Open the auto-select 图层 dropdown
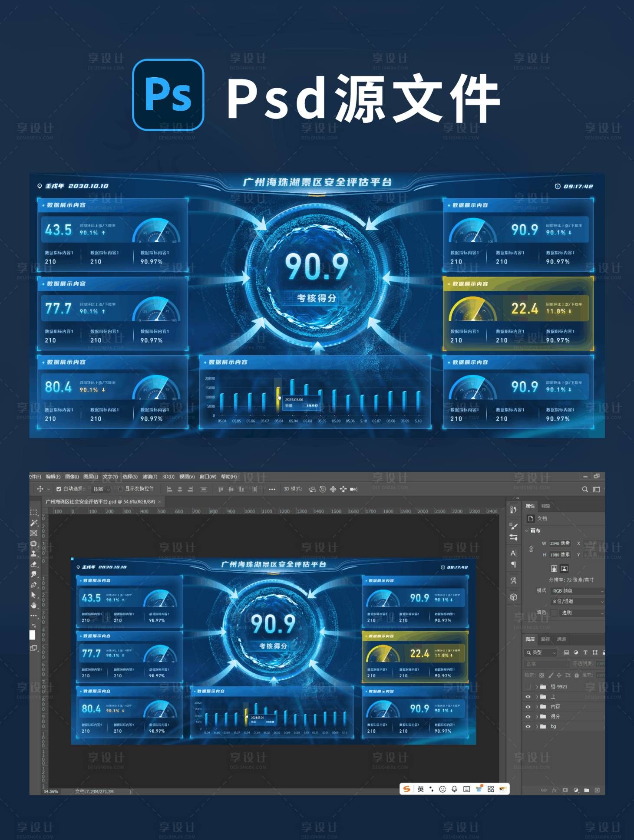This screenshot has width=634, height=840. pos(101,489)
